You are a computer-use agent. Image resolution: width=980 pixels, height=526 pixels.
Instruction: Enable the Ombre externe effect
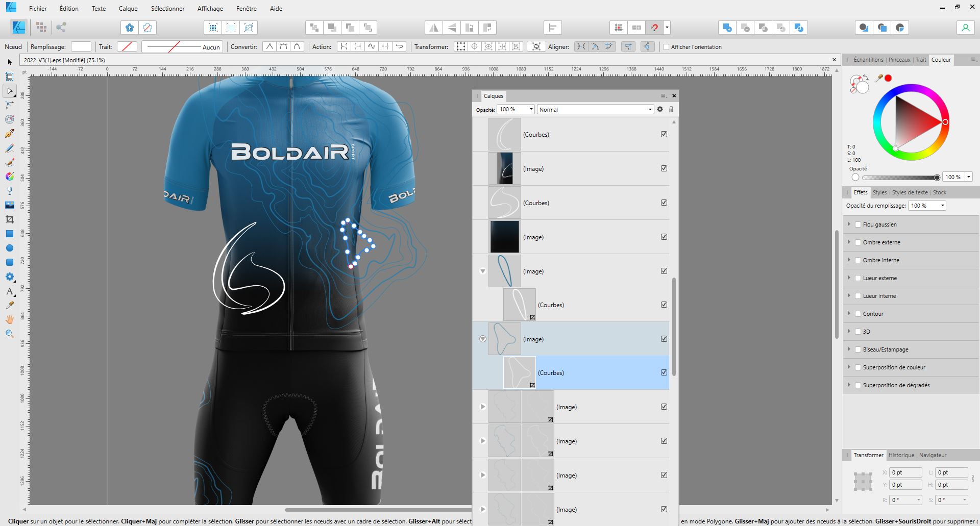(858, 242)
